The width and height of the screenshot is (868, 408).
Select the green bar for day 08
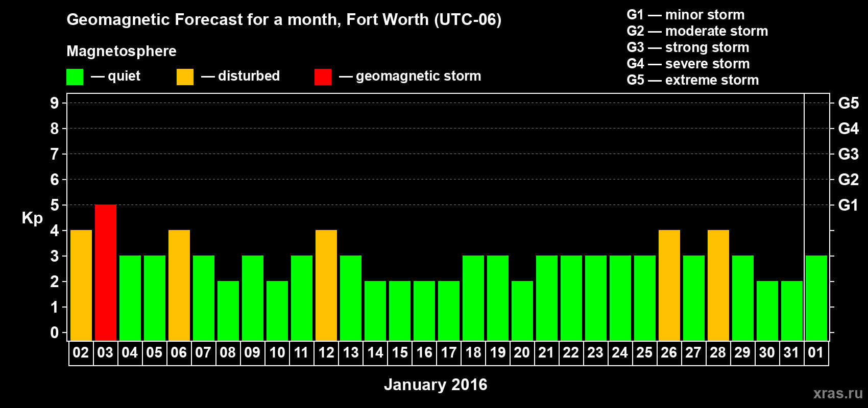pyautogui.click(x=228, y=311)
